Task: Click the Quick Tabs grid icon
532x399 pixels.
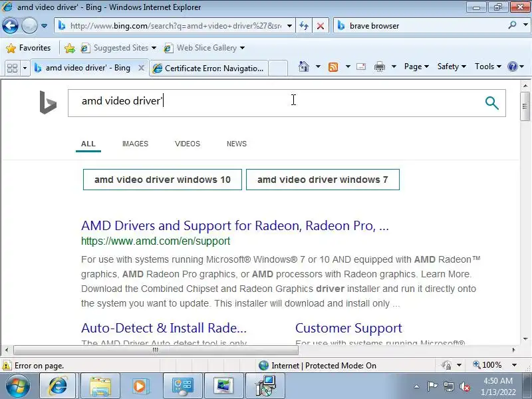Action: (12, 68)
